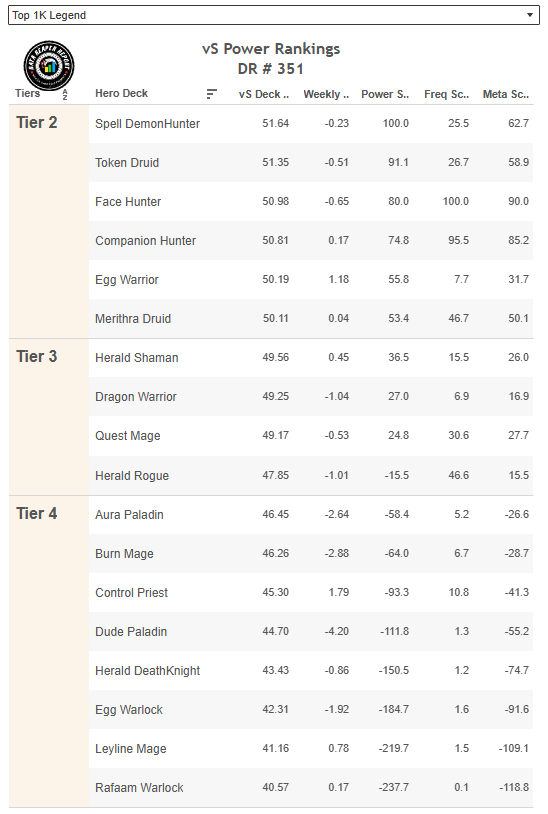This screenshot has width=548, height=814.
Task: Click the Meta Score column header
Action: tap(506, 94)
